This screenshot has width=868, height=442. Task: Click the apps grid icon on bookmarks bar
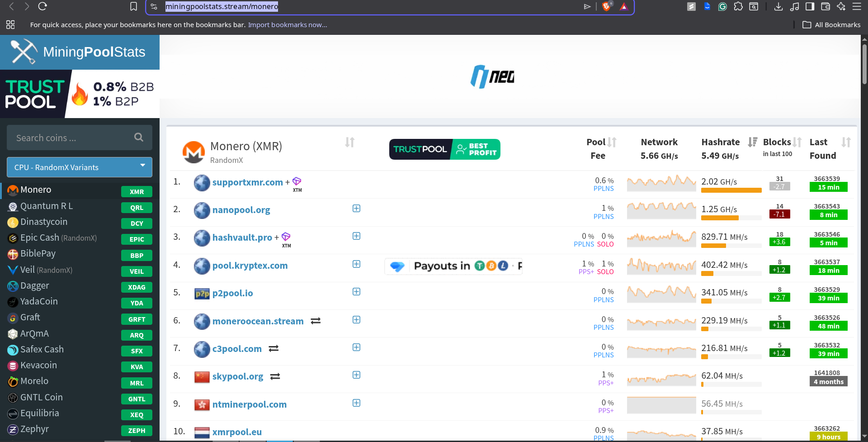(x=10, y=24)
